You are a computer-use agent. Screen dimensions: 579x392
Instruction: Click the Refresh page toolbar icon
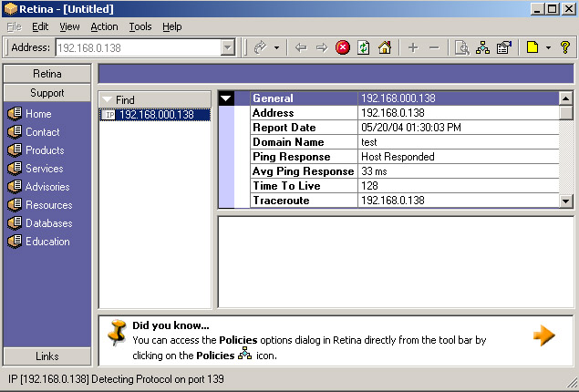[363, 47]
